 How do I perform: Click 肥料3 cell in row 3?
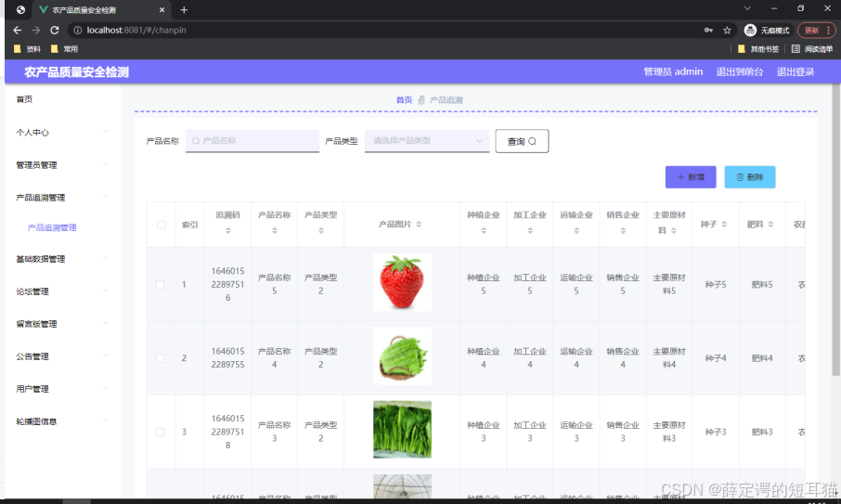(762, 432)
